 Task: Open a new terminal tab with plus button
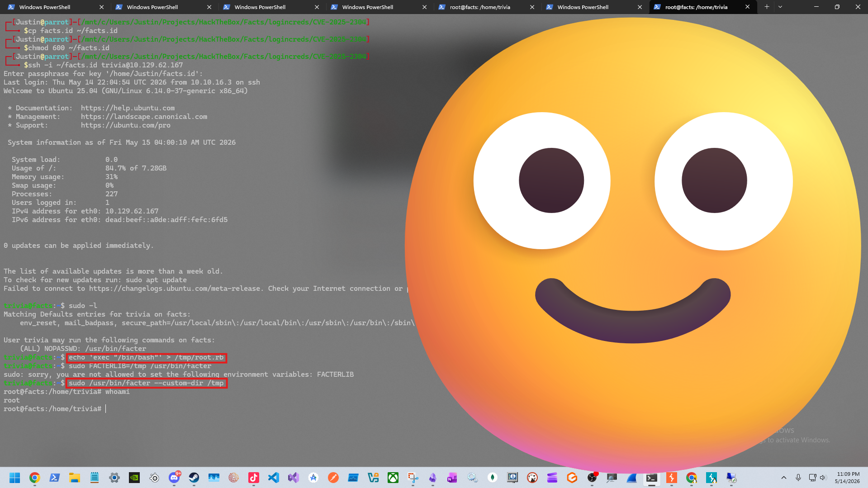pyautogui.click(x=767, y=7)
